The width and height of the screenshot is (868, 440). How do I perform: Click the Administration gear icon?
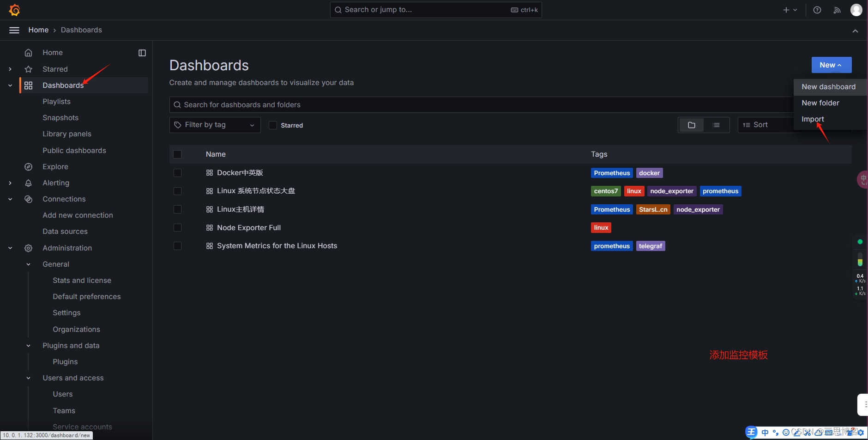click(x=29, y=248)
